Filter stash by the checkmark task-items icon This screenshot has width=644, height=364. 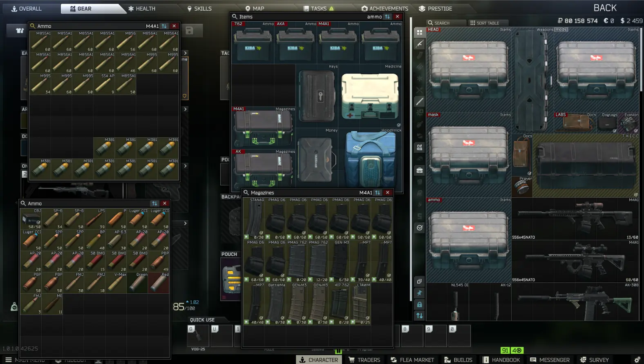tap(420, 228)
